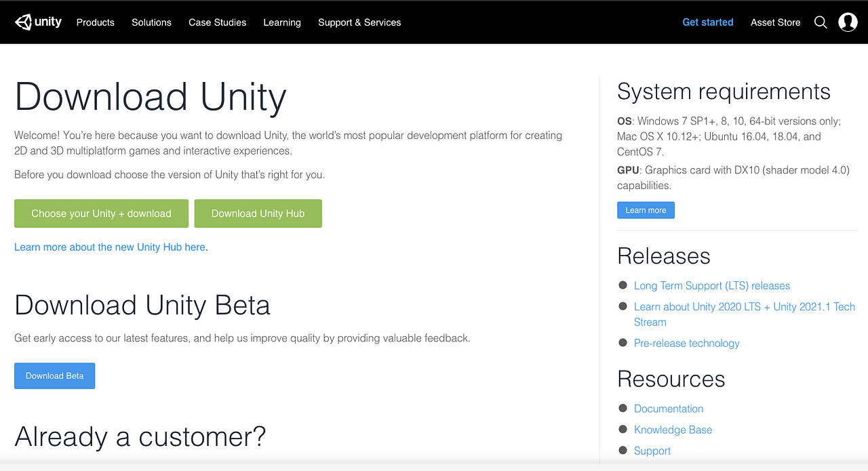Click Learn more under System requirements

coord(646,210)
